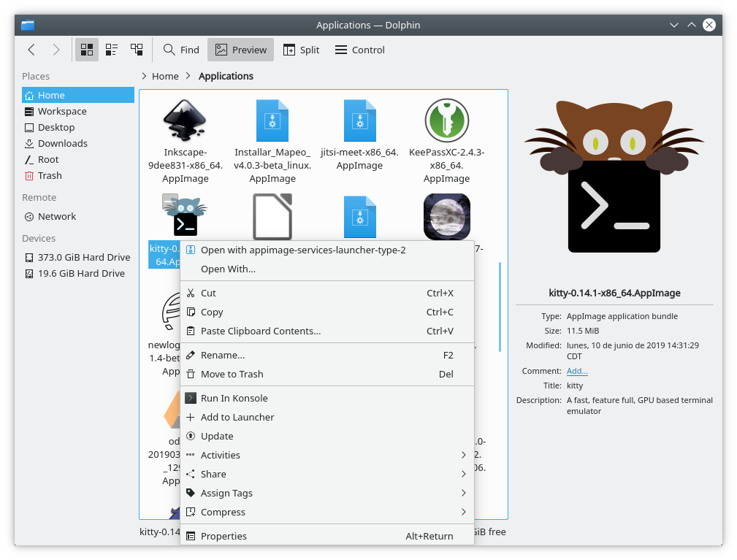This screenshot has height=560, width=737.
Task: Open Root in Places panel
Action: coord(78,159)
